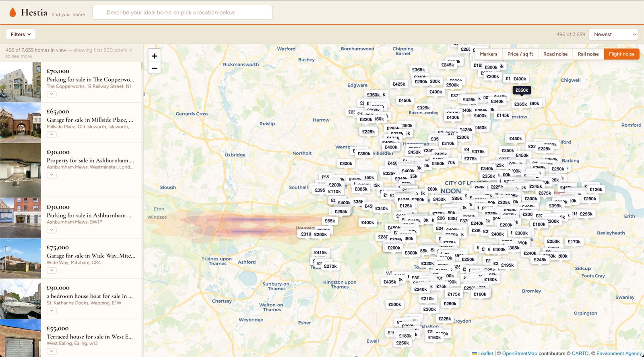
Task: Enable the Rail noise overlay
Action: 588,54
